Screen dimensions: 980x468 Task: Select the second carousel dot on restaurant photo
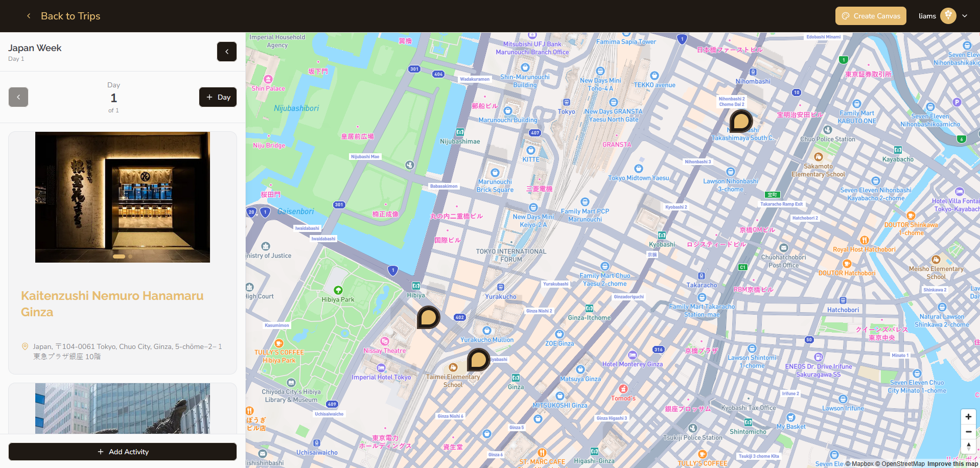pyautogui.click(x=130, y=256)
